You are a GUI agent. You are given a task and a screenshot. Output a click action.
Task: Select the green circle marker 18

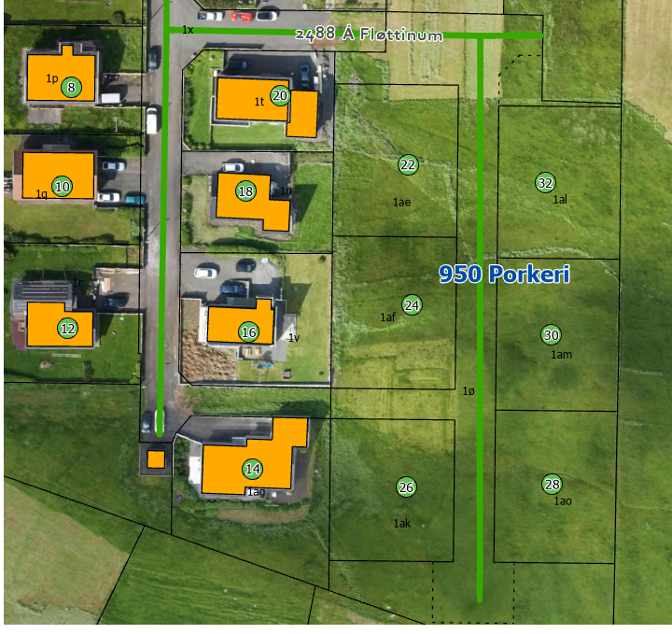(245, 191)
